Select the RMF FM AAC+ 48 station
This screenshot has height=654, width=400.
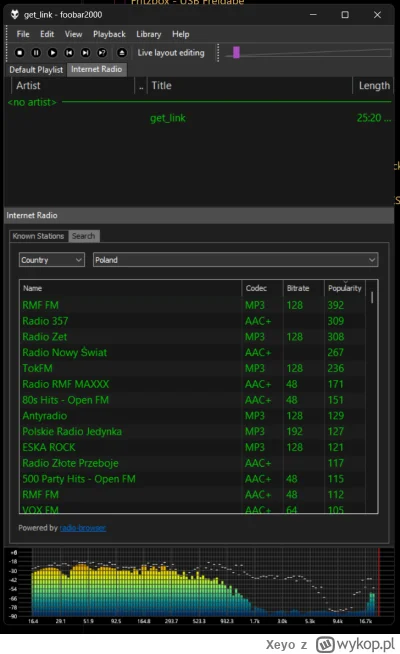point(193,495)
